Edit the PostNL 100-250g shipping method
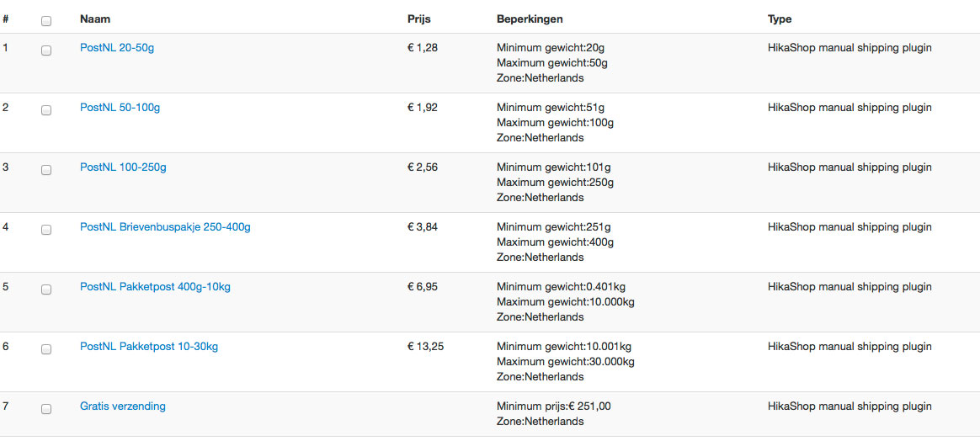 coord(123,167)
